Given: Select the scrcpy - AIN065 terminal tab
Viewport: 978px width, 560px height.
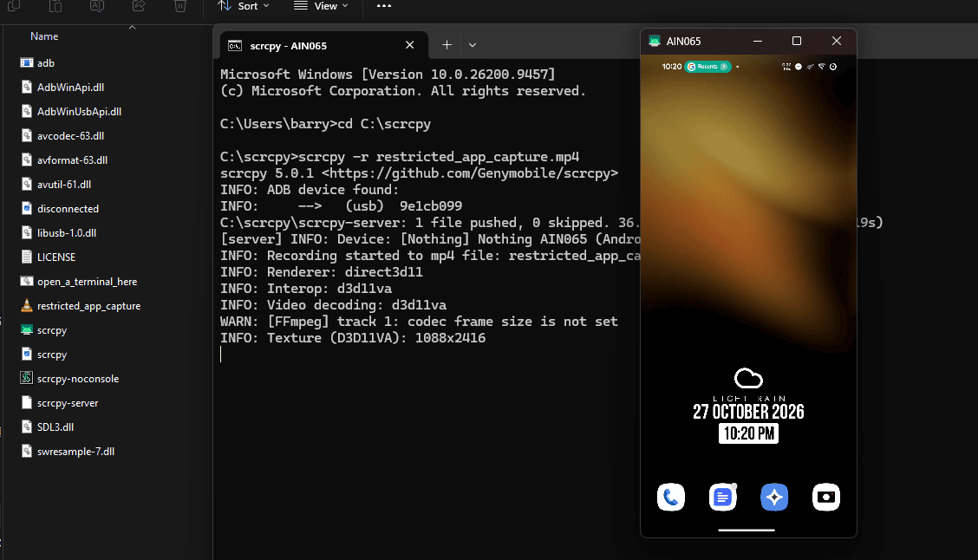Looking at the screenshot, I should click(x=323, y=46).
